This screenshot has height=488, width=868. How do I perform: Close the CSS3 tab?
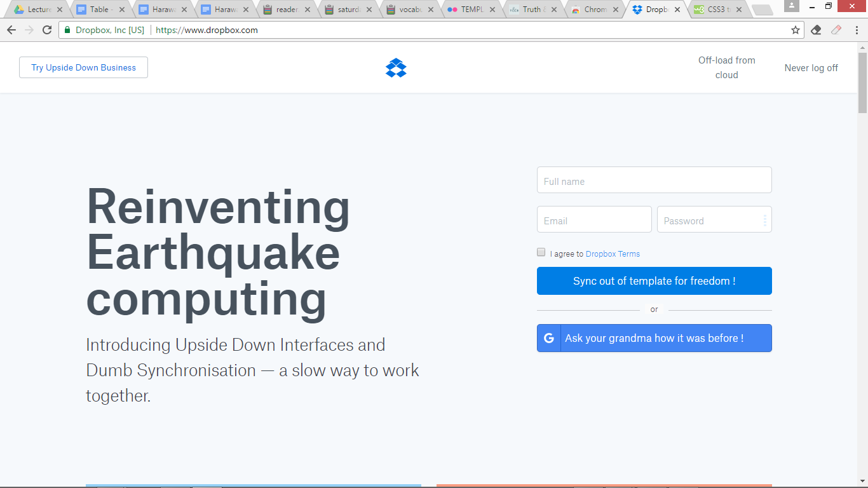tap(738, 10)
